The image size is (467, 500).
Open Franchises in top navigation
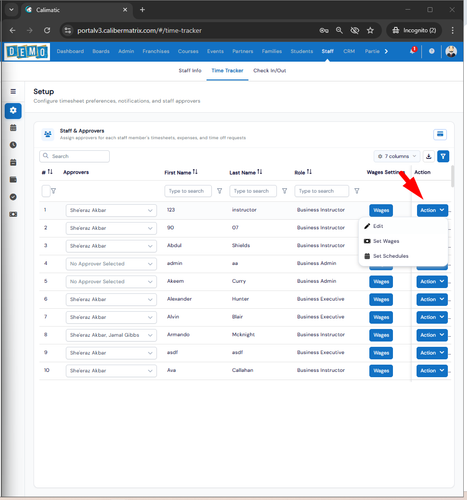pyautogui.click(x=156, y=51)
